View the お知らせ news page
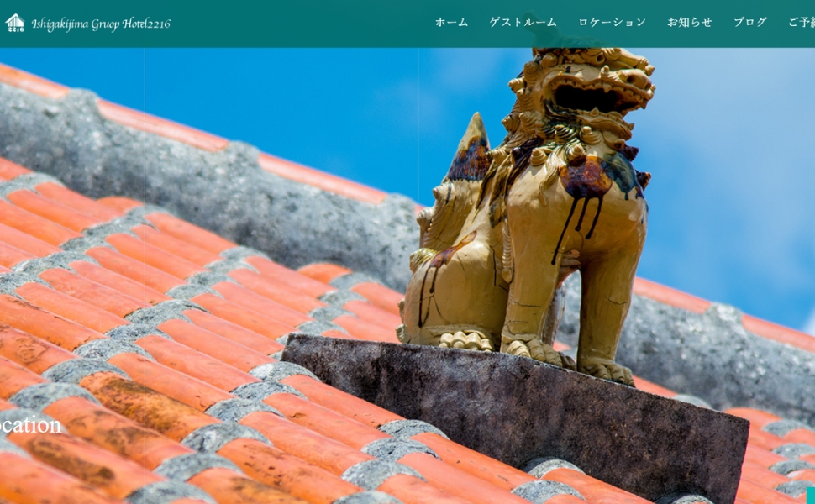Viewport: 815px width, 504px height. tap(689, 23)
